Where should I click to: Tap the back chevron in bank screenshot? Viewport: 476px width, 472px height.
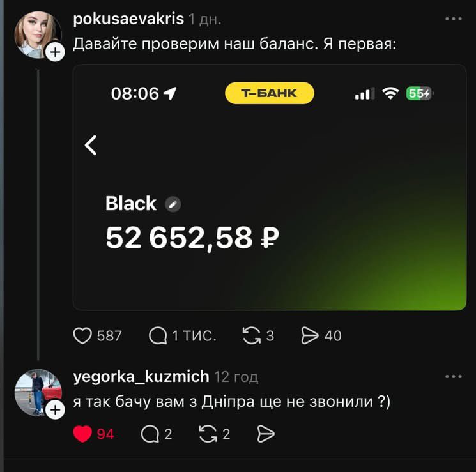coord(91,145)
